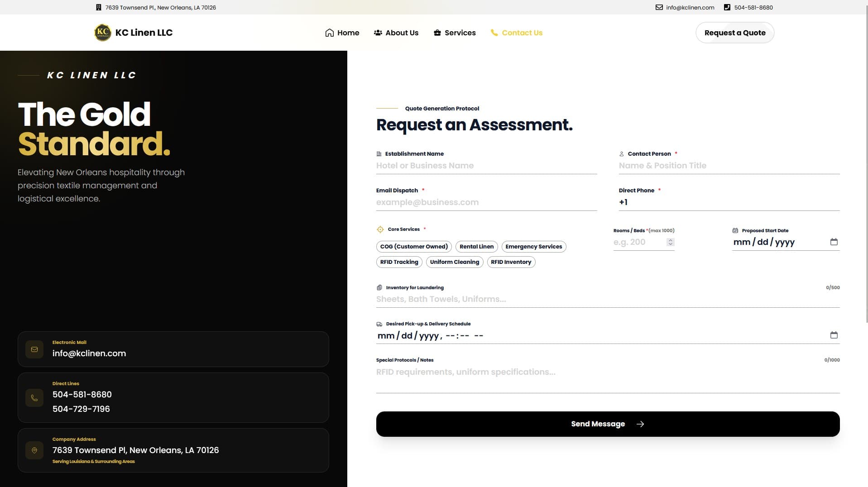Click the envelope icon next to info@kclinen.com
Screen dimensions: 868x487
click(x=658, y=7)
